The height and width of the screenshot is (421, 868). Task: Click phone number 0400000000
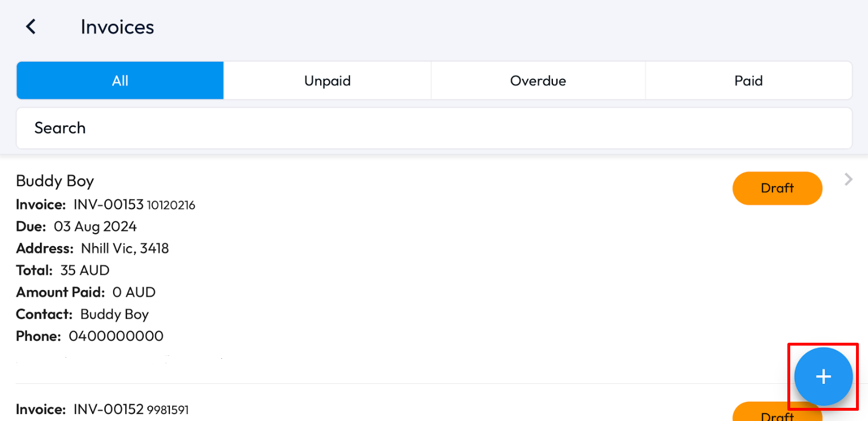click(116, 336)
